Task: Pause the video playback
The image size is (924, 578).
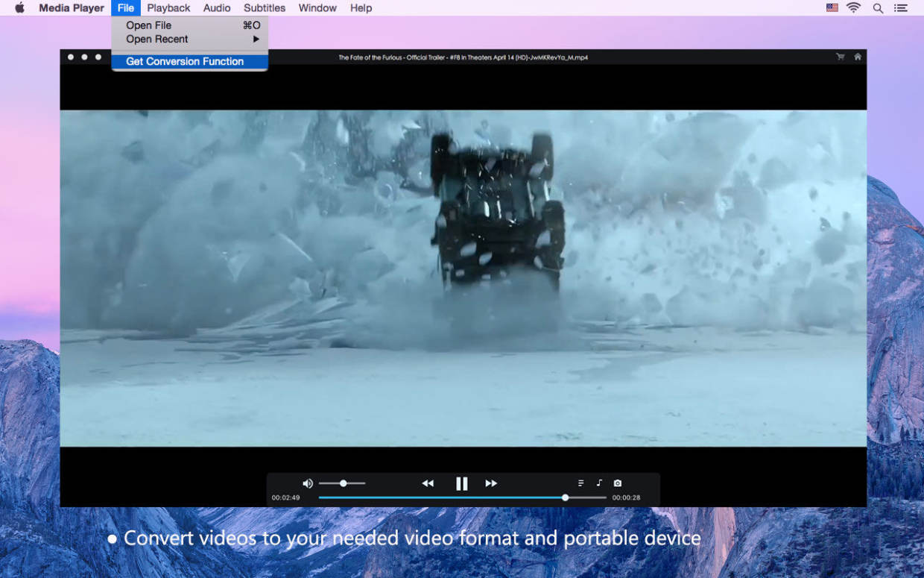Action: [462, 483]
